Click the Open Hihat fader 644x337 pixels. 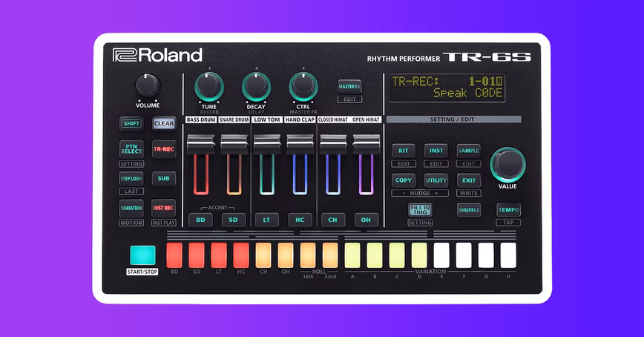[367, 145]
